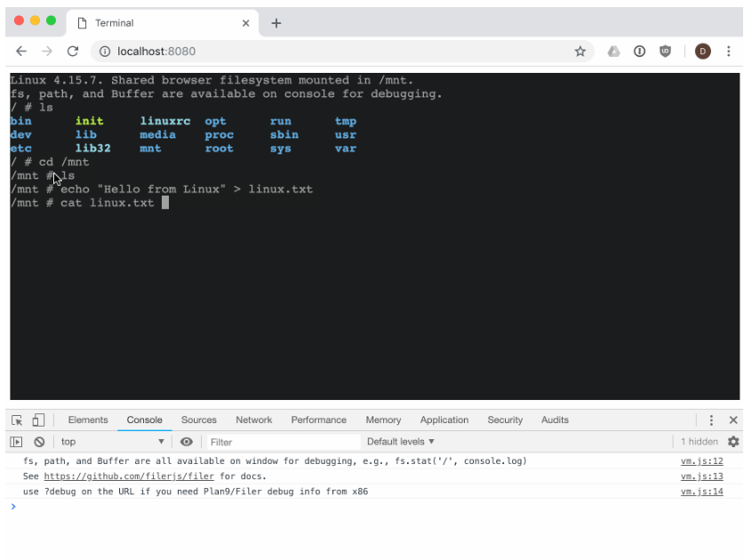Bookmark this page with star icon

pos(580,52)
